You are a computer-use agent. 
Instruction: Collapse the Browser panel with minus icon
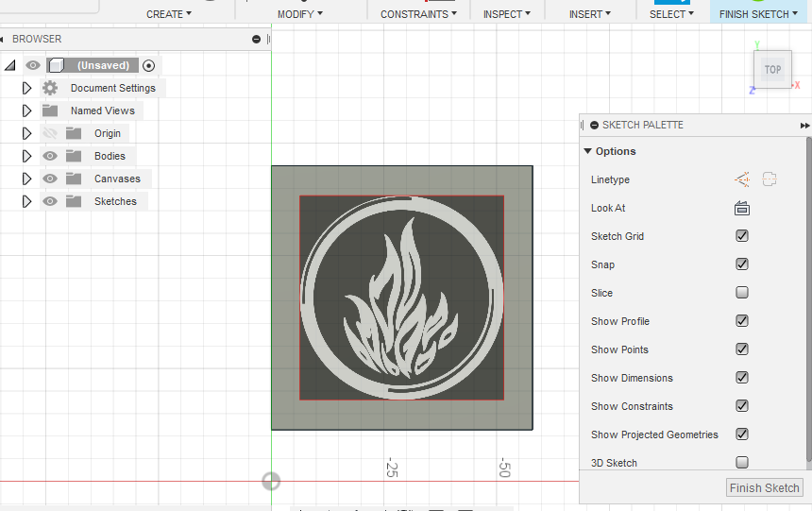[256, 40]
